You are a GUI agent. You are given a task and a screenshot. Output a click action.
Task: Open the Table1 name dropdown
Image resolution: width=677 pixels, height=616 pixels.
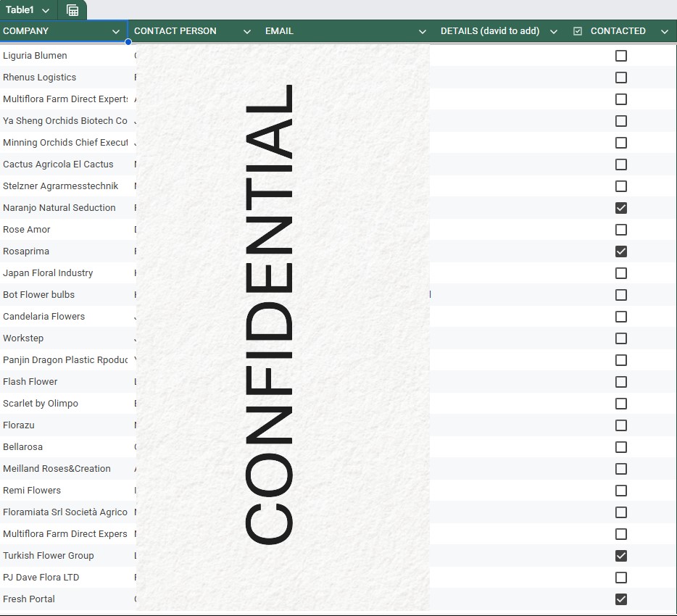(46, 10)
